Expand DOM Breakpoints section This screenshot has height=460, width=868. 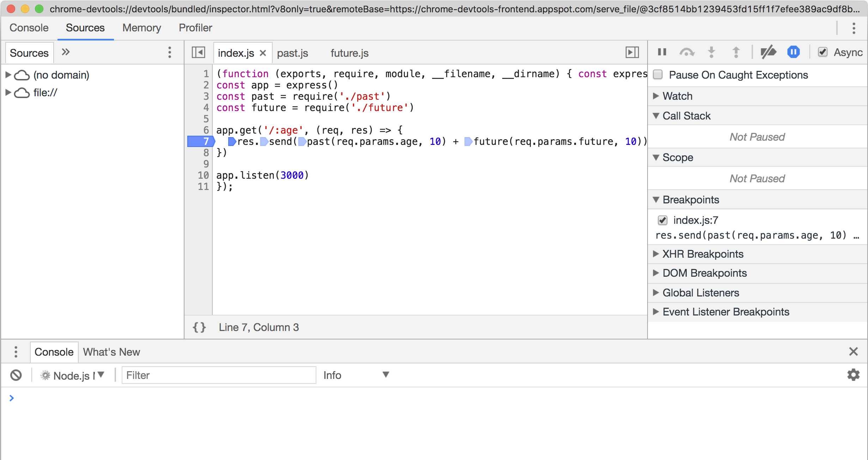click(x=656, y=273)
